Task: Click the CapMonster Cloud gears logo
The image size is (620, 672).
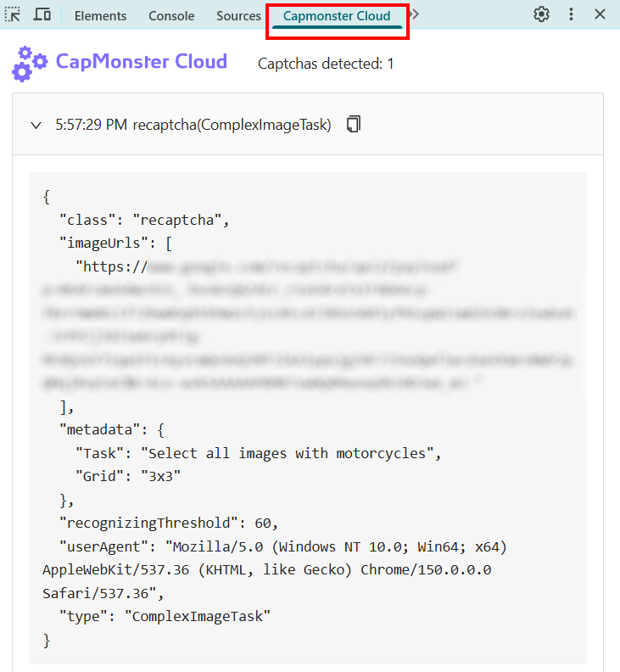Action: point(29,64)
